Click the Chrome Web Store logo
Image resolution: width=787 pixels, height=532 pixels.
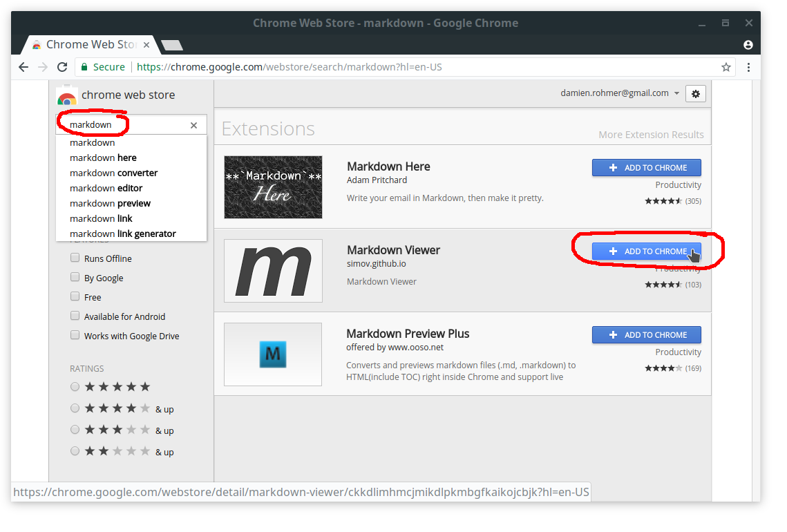coord(67,96)
